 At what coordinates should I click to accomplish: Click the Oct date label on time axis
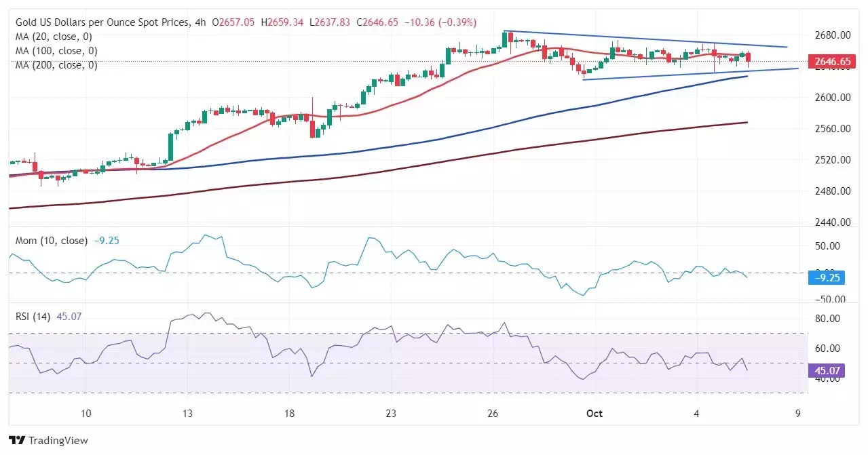595,413
